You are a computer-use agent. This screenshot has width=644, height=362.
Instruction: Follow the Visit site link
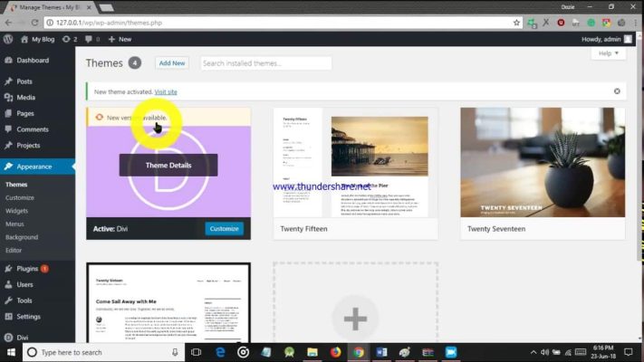click(x=166, y=92)
